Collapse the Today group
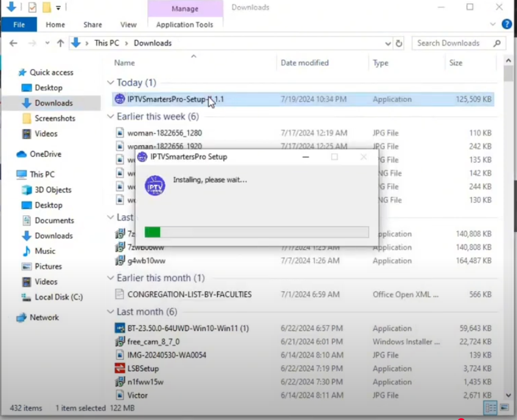Image resolution: width=517 pixels, height=420 pixels. (x=110, y=83)
